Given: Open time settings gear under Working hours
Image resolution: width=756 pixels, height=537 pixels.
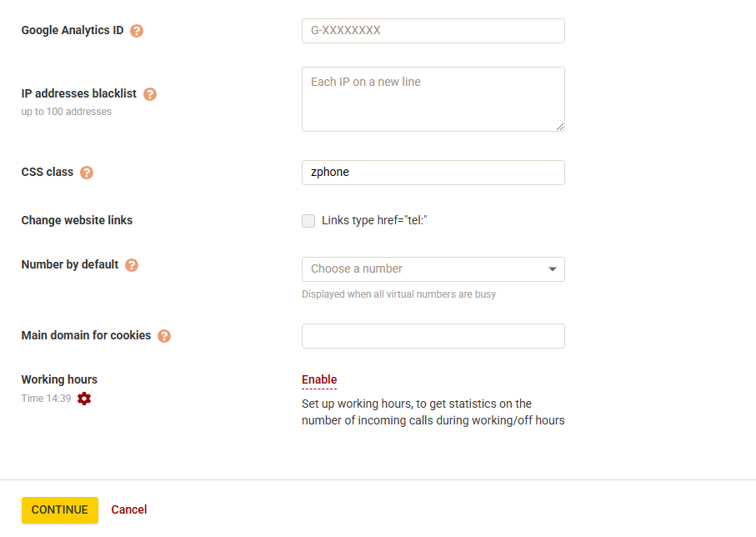Looking at the screenshot, I should 84,399.
